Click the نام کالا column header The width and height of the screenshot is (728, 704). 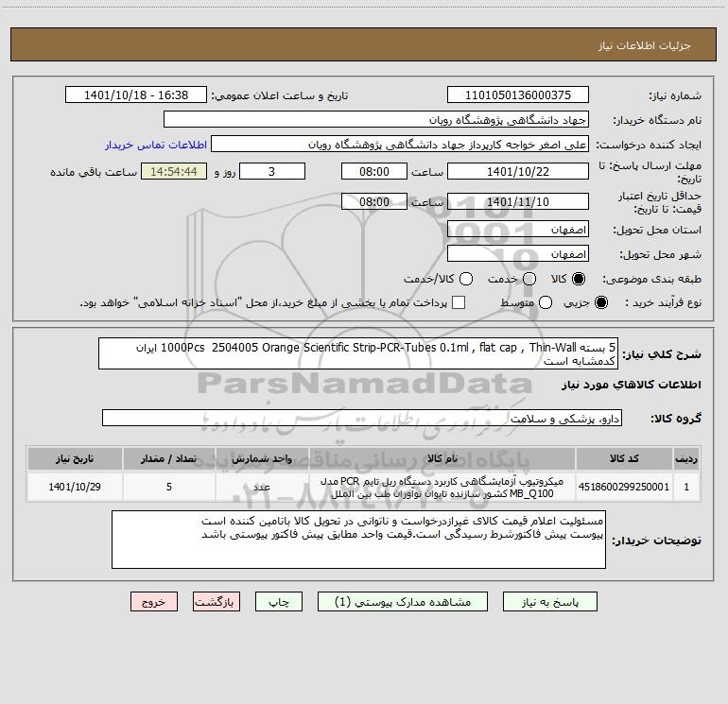(442, 458)
